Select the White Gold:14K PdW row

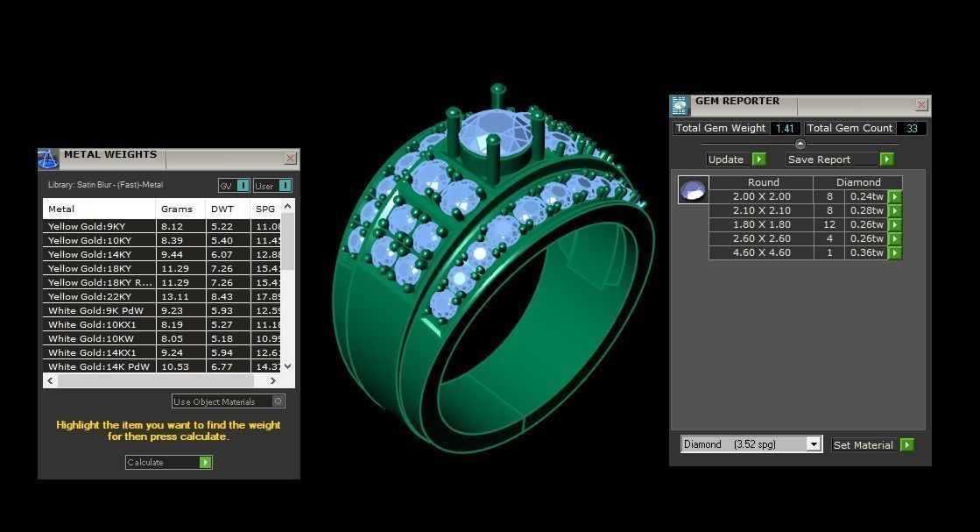tap(162, 366)
